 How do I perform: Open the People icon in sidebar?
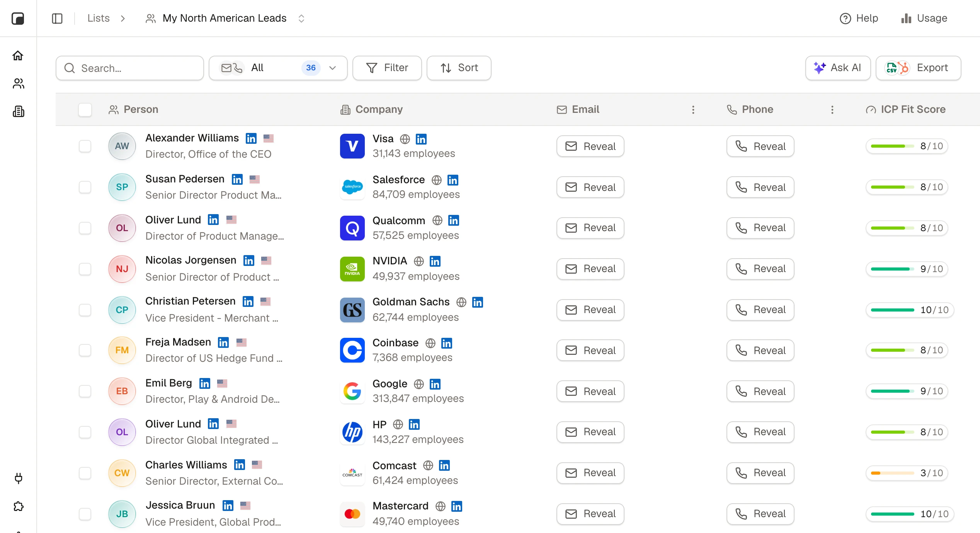[18, 83]
